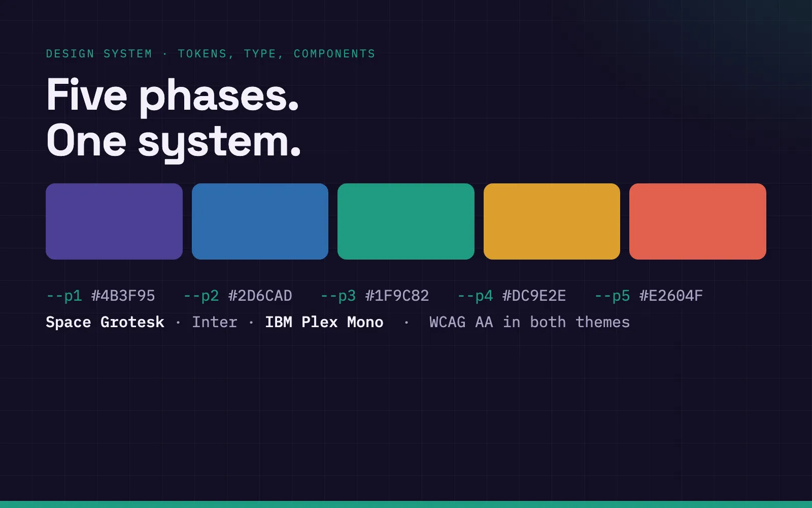This screenshot has height=508, width=812.
Task: Click the coral --p5 color swatch
Action: point(698,221)
